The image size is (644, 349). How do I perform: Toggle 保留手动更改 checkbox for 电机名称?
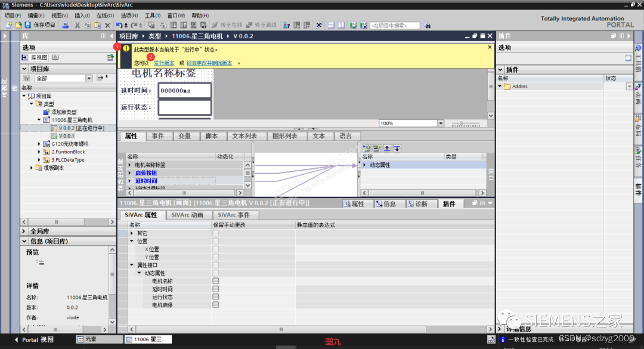click(x=216, y=281)
